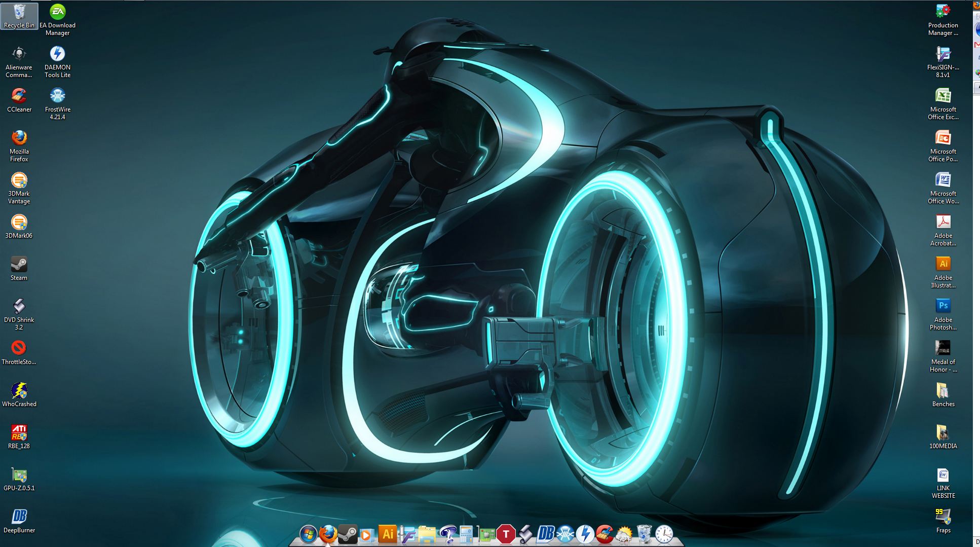Open Windows Media Player from the dock
980x547 pixels.
point(367,534)
